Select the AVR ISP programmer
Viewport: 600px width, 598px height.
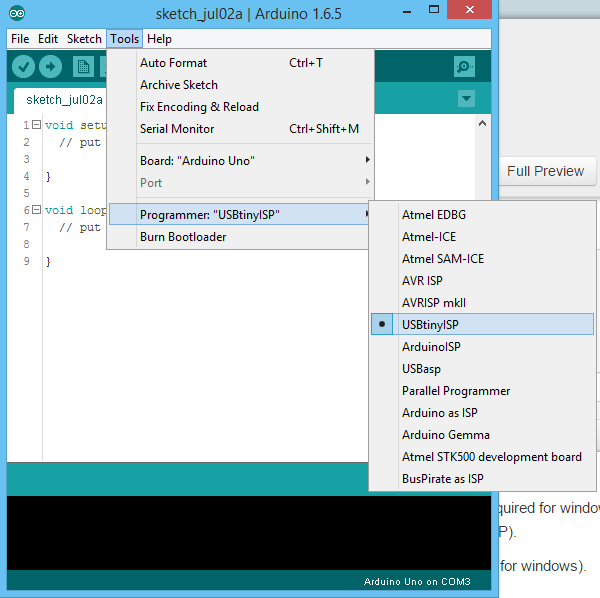pos(483,280)
